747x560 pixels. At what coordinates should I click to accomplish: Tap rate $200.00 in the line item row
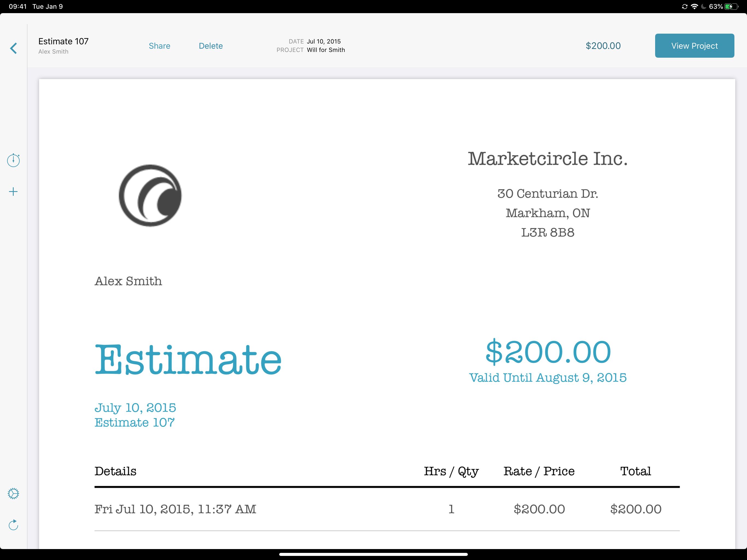[539, 509]
